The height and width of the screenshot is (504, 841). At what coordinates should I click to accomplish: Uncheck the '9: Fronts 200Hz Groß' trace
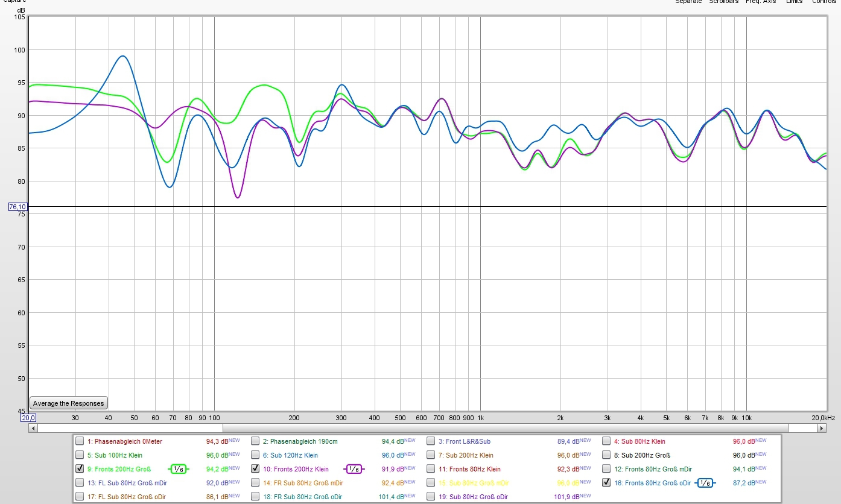80,468
